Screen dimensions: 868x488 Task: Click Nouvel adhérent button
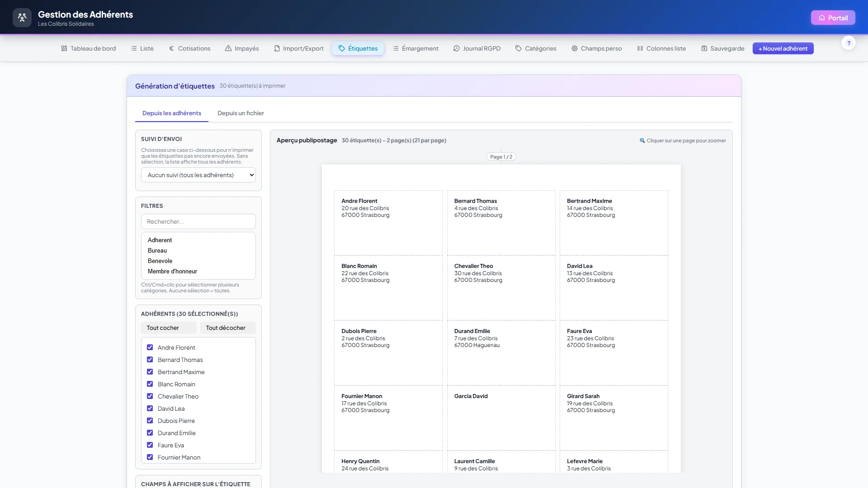pos(783,48)
